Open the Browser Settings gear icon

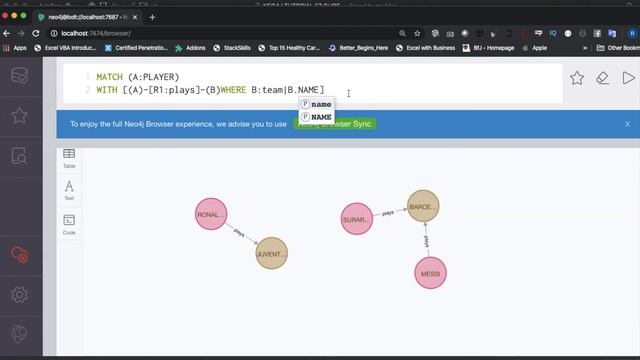(x=20, y=294)
